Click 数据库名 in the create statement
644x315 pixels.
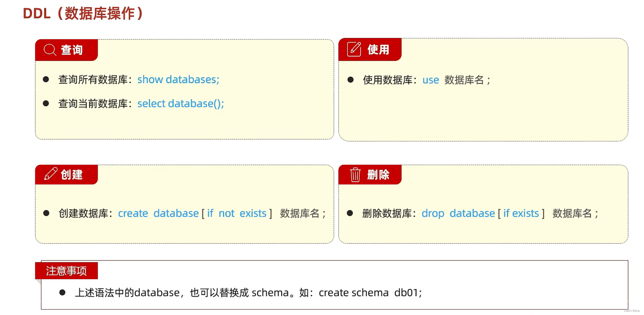pyautogui.click(x=300, y=213)
